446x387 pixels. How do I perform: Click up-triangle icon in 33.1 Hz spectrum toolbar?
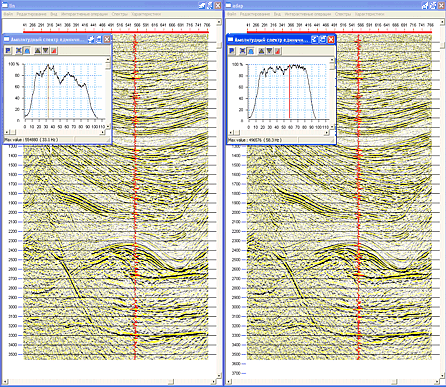(38, 50)
